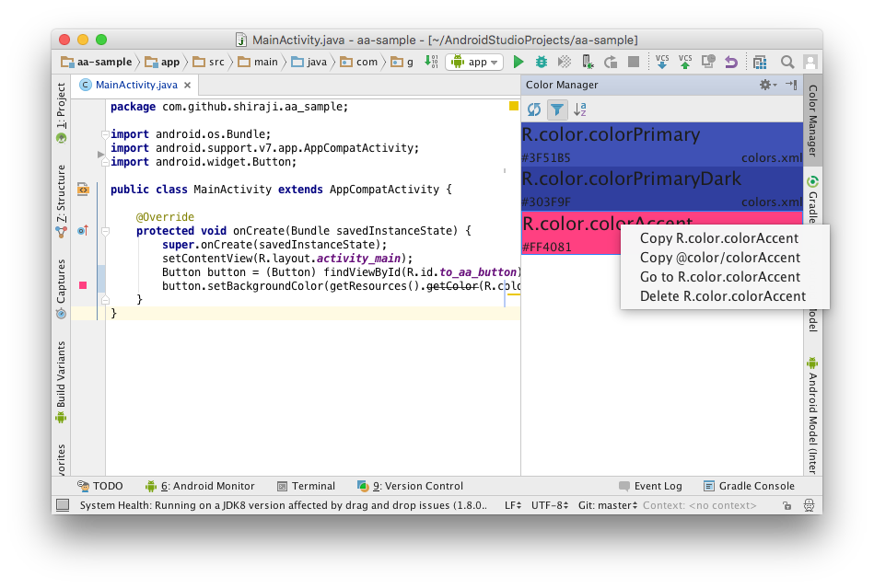Collapse the onCreate method fold
The height and width of the screenshot is (588, 874).
click(105, 231)
